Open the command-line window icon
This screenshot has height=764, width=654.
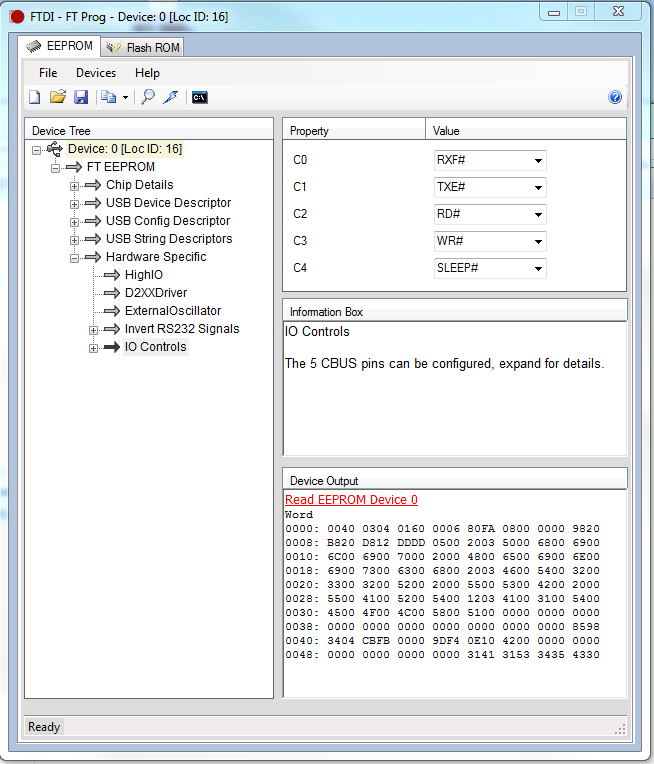pos(199,97)
